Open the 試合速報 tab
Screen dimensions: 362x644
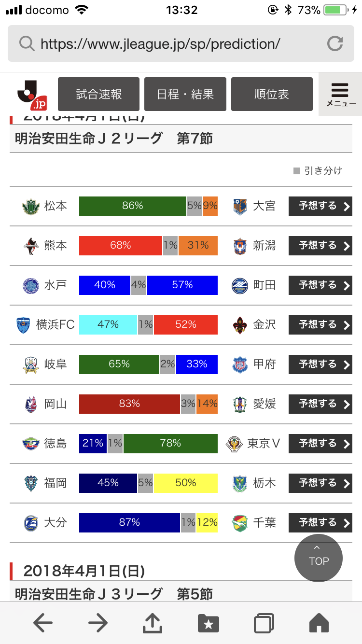[x=99, y=94]
